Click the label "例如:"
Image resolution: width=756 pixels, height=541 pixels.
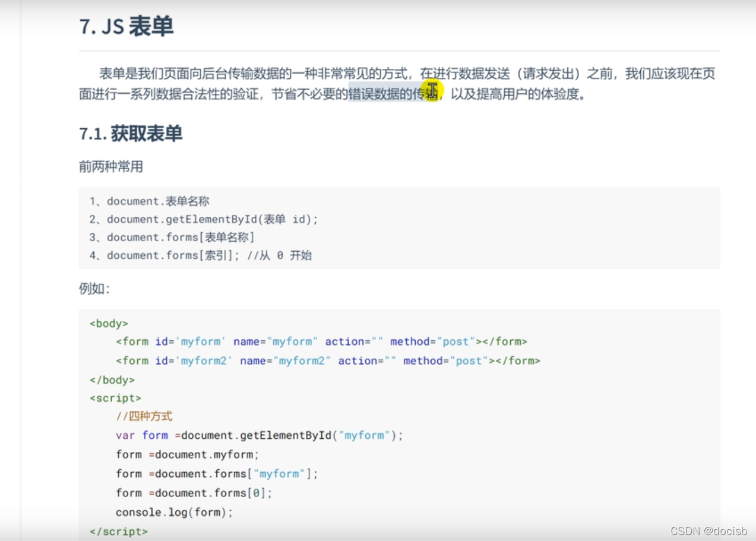point(94,289)
